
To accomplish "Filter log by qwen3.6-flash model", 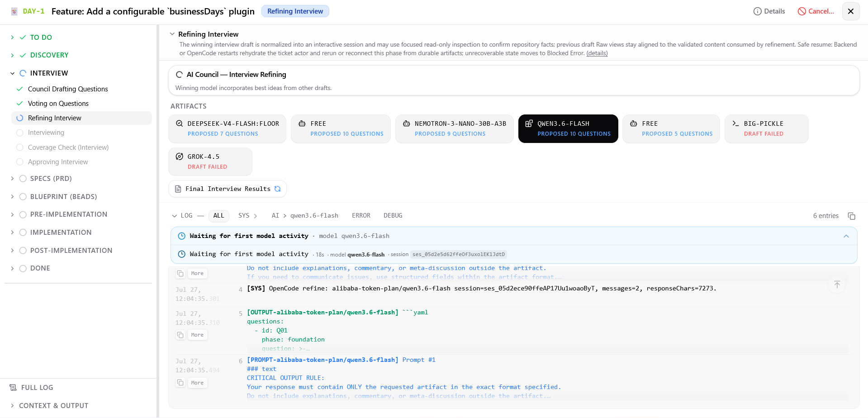I will (314, 216).
